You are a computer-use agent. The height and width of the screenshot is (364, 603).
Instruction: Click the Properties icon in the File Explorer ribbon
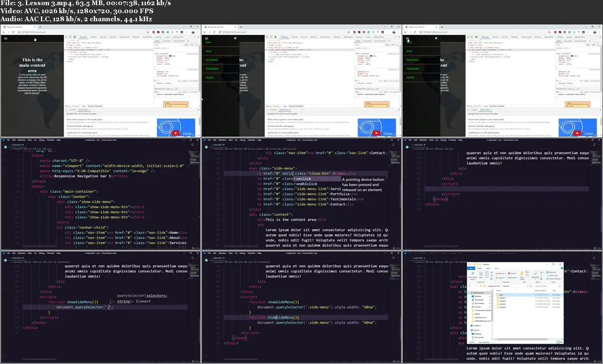(535, 274)
